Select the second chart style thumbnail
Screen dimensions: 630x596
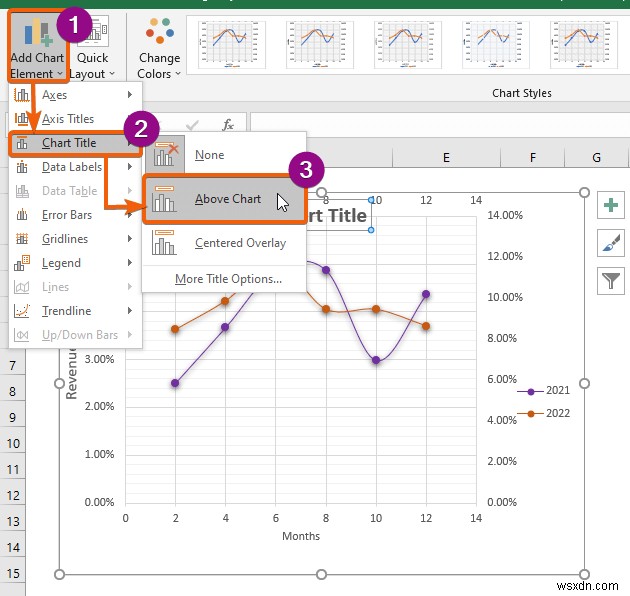point(320,45)
